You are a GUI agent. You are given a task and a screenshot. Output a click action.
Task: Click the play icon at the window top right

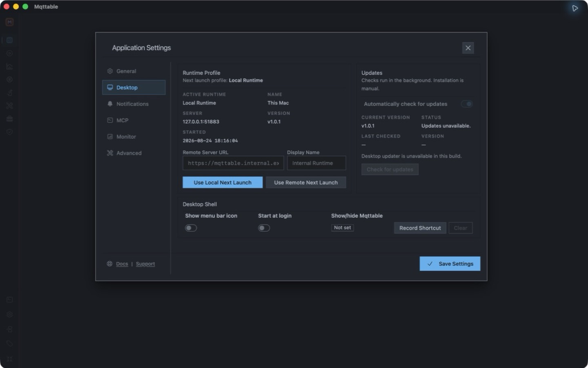[x=575, y=8]
